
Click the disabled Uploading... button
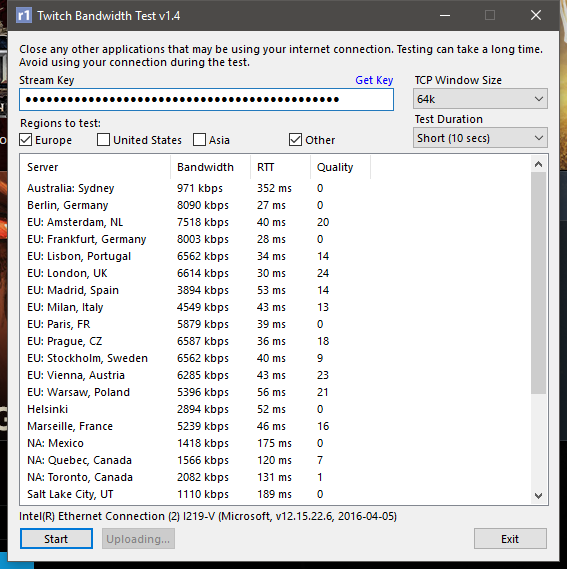coord(138,539)
